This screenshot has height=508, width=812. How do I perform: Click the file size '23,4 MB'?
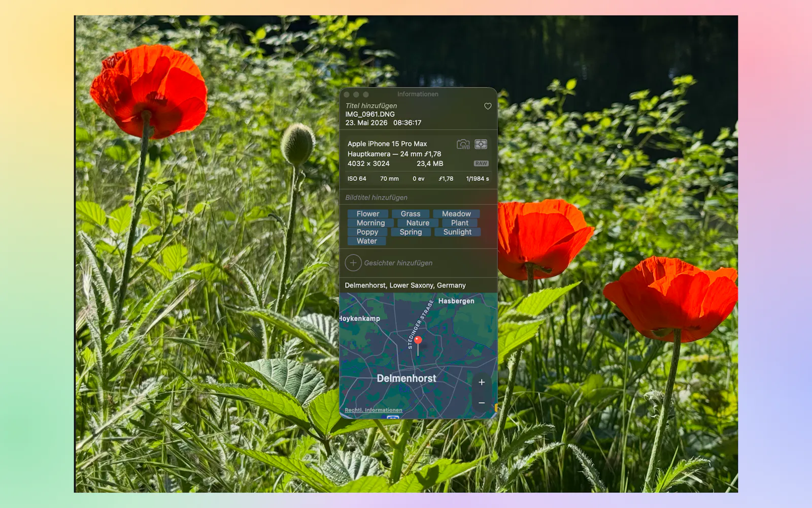[430, 164]
